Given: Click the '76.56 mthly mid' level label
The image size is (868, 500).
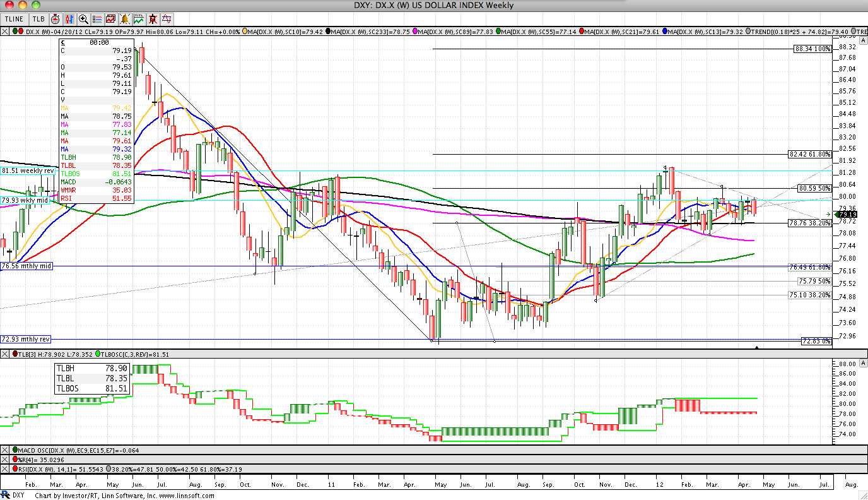Looking at the screenshot, I should [26, 266].
